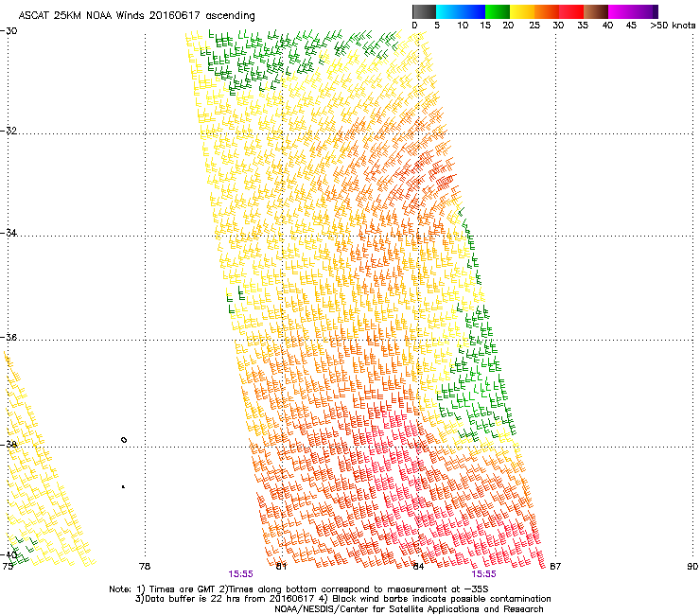
Task: Click the purple '15:55' time label near longitude 81
Action: [240, 574]
